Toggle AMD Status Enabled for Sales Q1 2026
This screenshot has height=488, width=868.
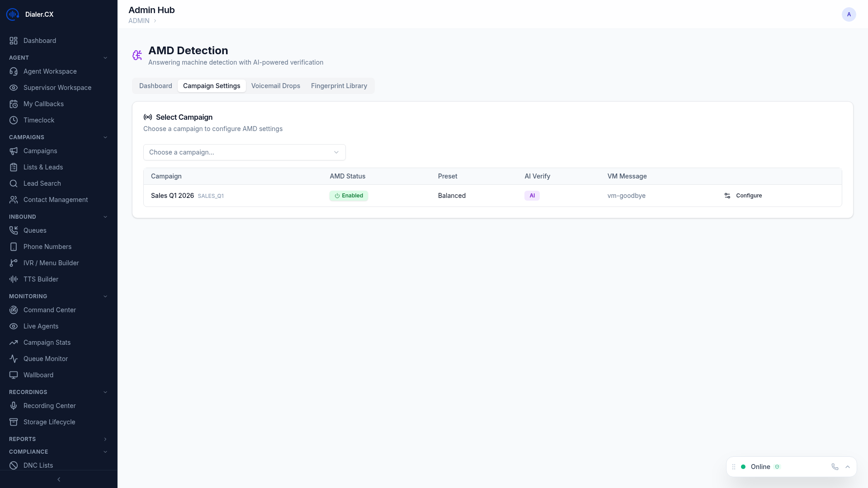point(349,196)
